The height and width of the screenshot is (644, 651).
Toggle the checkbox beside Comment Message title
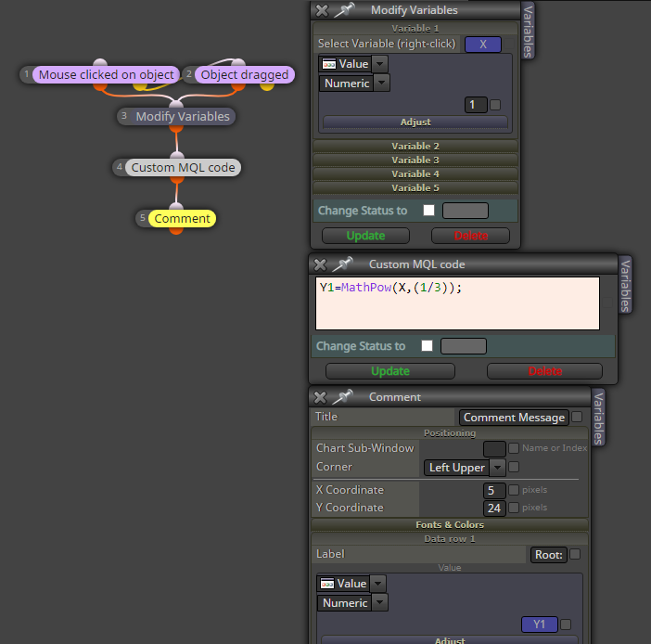coord(577,417)
